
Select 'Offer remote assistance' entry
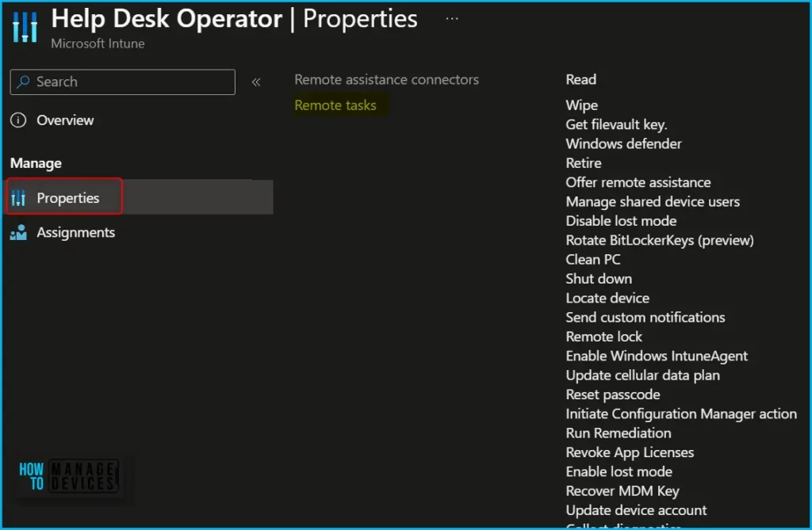coord(638,182)
